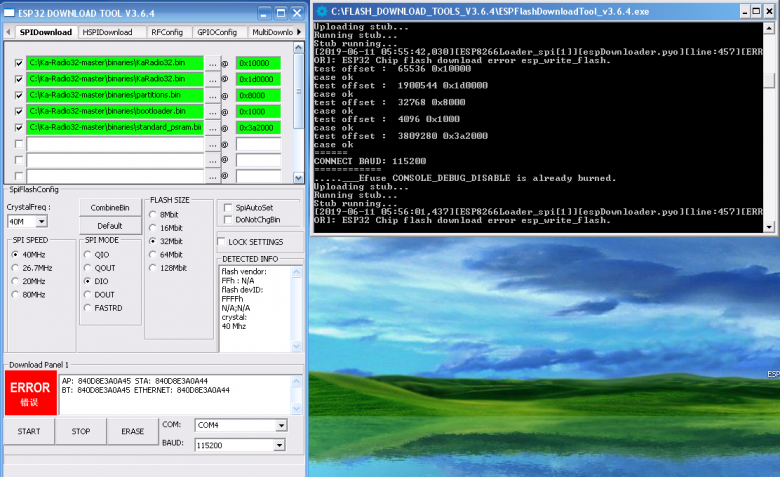Open the BAUD rate dropdown
Viewport: 780px width, 477px height.
tap(280, 445)
